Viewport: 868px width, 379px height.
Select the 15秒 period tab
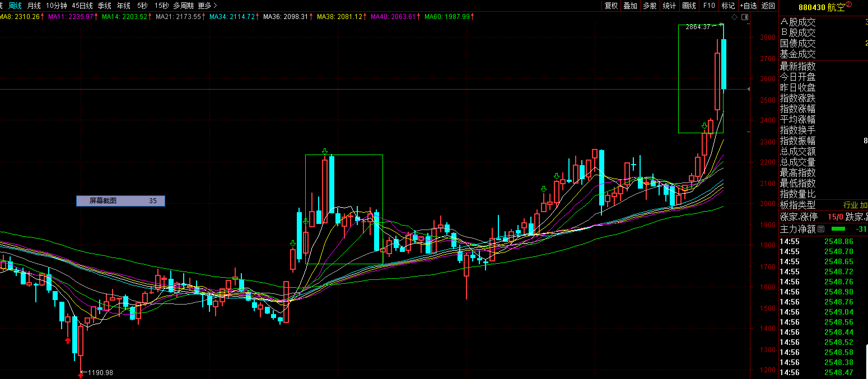(162, 6)
